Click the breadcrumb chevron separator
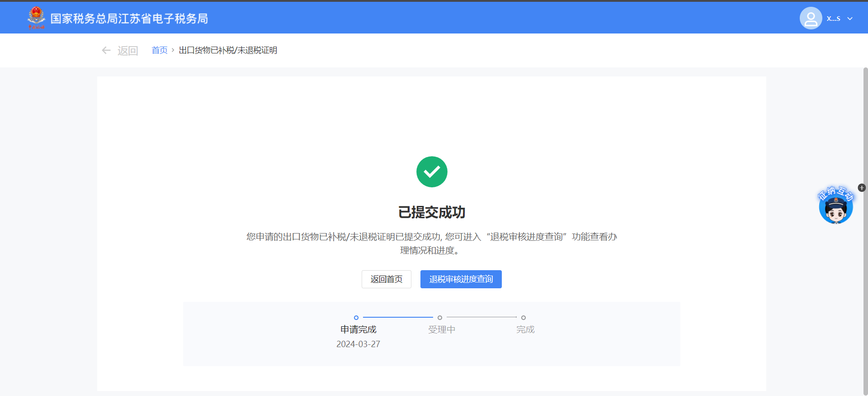Screen dimensions: 868x396 point(173,50)
